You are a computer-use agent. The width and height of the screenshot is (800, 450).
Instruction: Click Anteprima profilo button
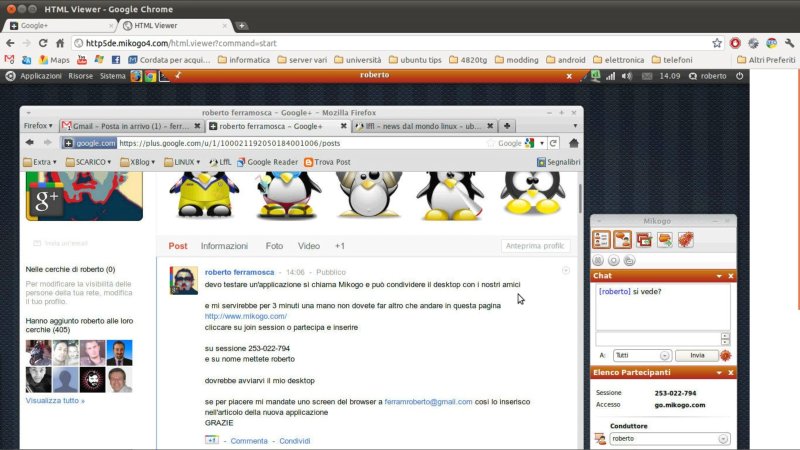pos(535,246)
